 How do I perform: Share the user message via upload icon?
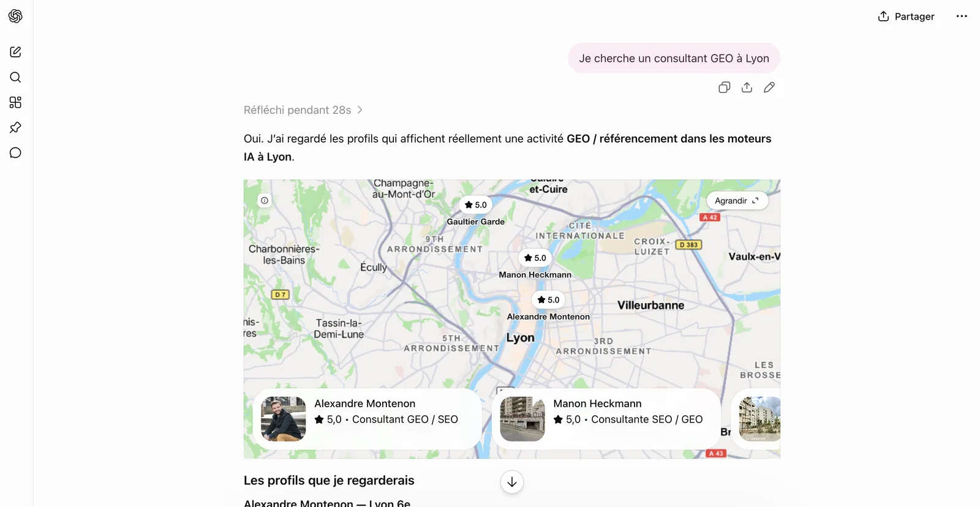point(747,88)
